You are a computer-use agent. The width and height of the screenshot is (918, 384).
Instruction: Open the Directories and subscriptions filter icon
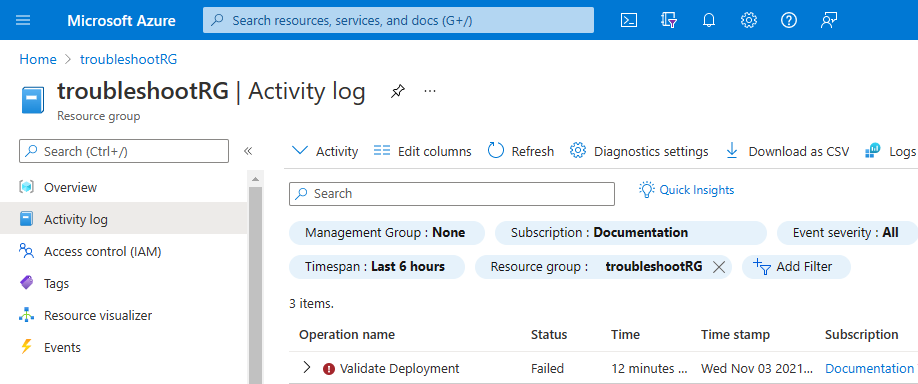pyautogui.click(x=669, y=20)
